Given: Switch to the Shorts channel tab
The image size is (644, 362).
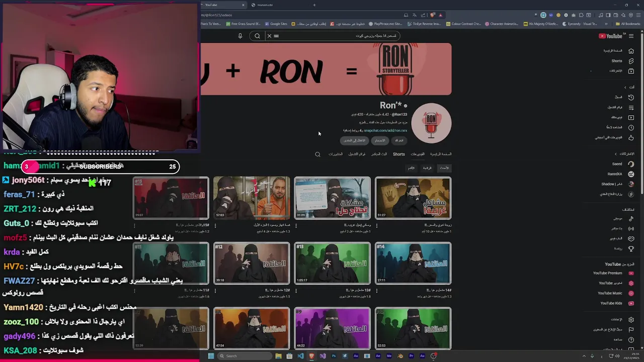Looking at the screenshot, I should (x=399, y=154).
